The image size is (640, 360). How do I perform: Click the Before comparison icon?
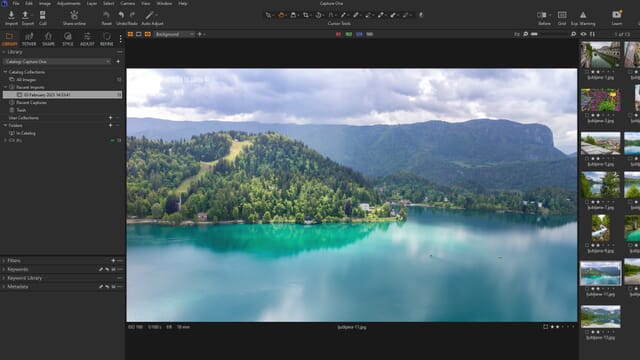[542, 15]
